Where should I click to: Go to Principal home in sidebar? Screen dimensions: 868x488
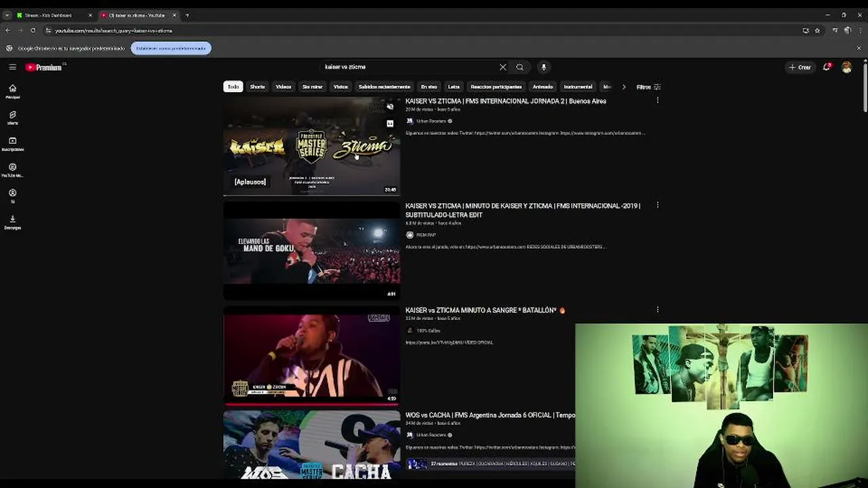(12, 91)
